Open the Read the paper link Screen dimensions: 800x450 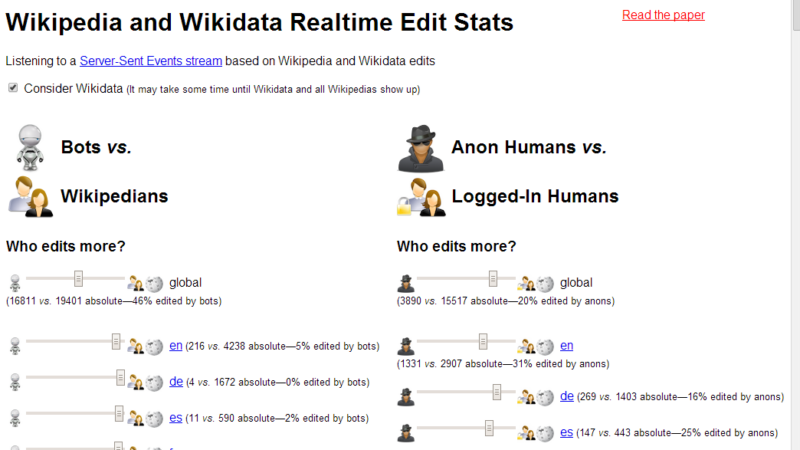pyautogui.click(x=663, y=15)
